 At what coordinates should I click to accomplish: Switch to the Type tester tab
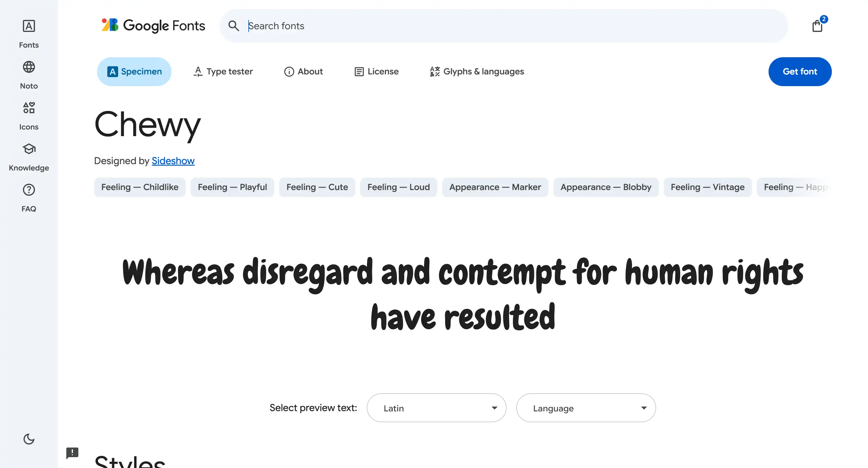[223, 71]
